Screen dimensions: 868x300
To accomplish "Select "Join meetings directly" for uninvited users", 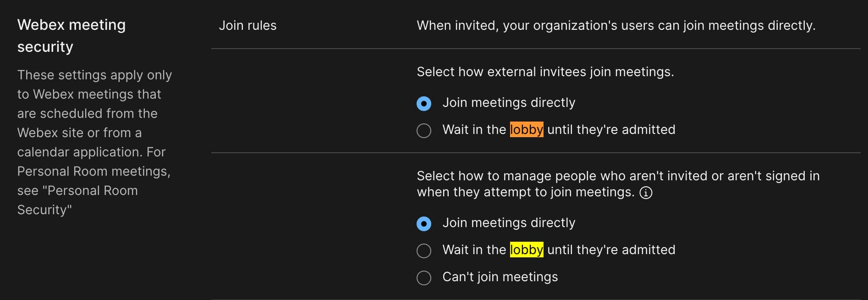I will 424,223.
